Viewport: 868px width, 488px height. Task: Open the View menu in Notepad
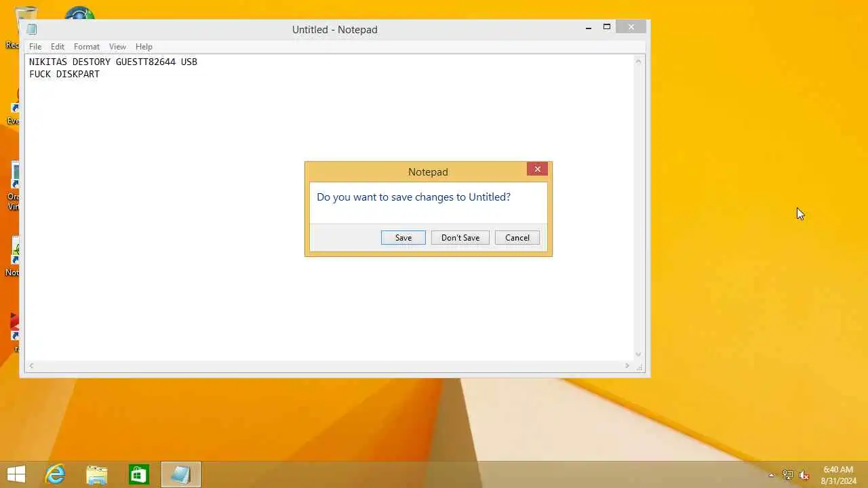click(117, 47)
